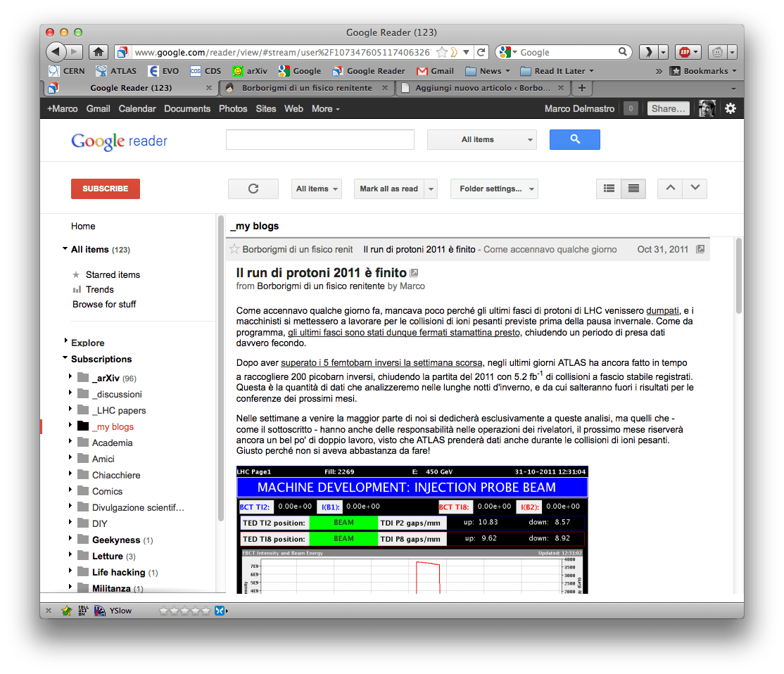Open Documents from the Google bar

coord(187,108)
